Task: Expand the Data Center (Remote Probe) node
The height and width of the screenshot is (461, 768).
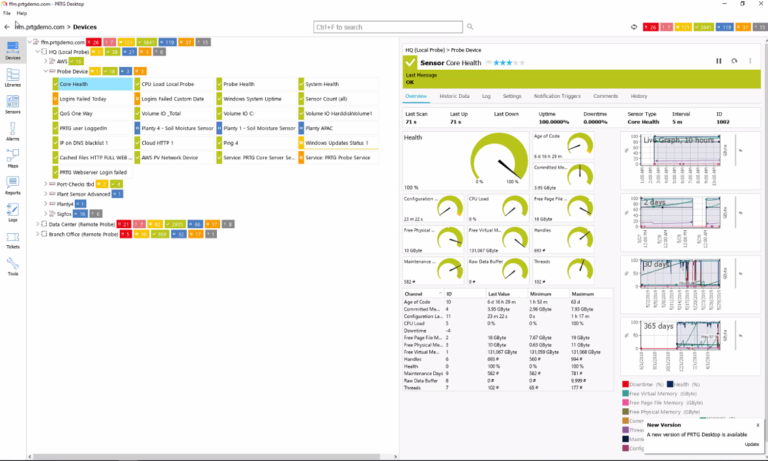Action: (x=38, y=224)
